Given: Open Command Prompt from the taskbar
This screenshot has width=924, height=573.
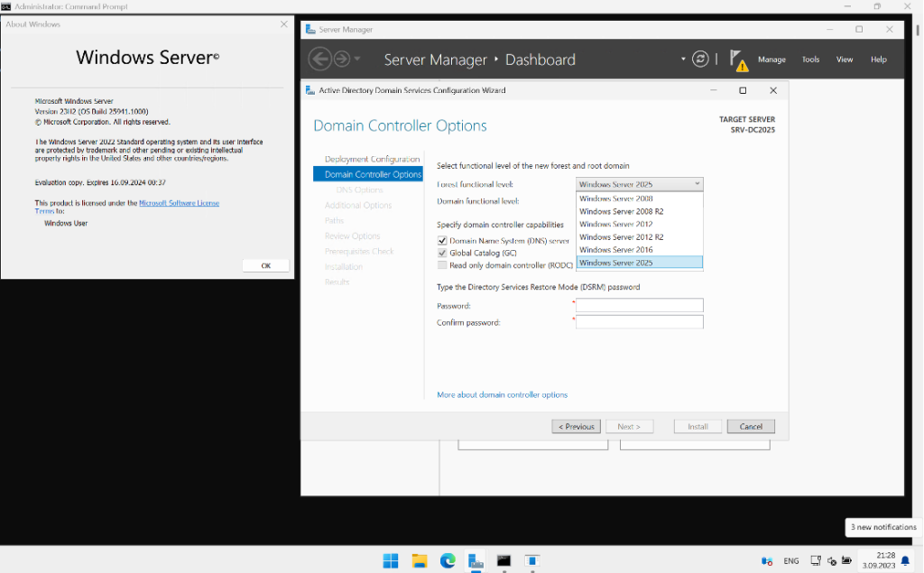Looking at the screenshot, I should coord(504,561).
